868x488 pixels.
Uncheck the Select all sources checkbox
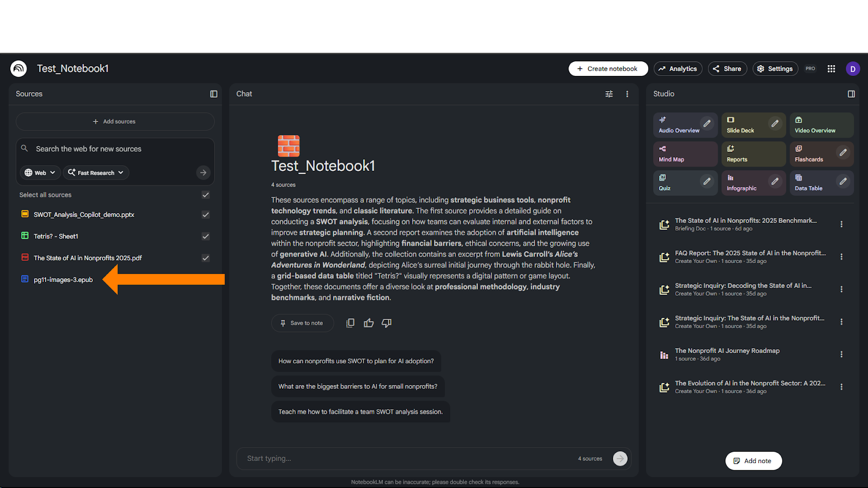[206, 195]
